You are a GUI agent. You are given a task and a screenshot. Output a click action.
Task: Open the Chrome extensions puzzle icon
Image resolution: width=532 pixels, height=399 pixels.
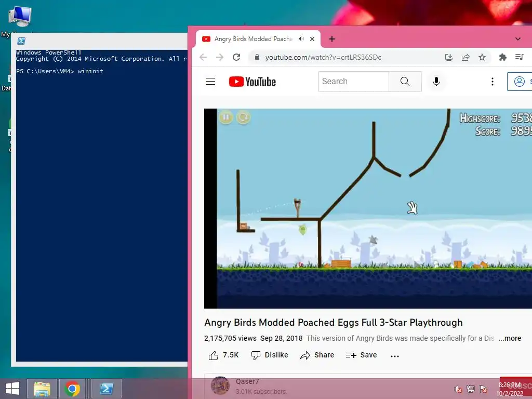tap(503, 57)
